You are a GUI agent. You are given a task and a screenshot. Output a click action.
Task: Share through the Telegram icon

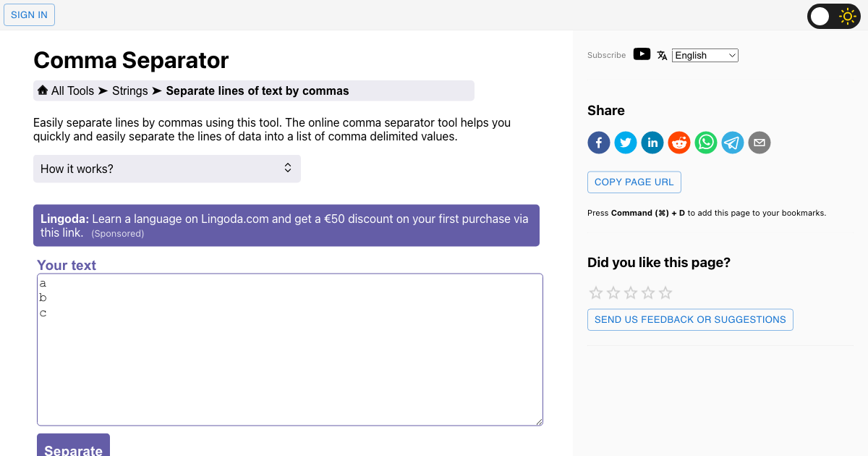point(733,143)
